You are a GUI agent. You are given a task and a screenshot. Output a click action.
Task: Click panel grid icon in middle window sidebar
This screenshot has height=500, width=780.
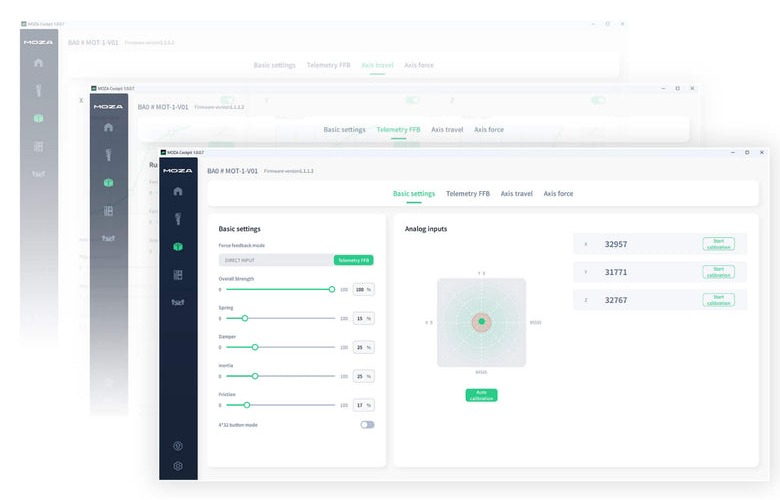tap(108, 211)
